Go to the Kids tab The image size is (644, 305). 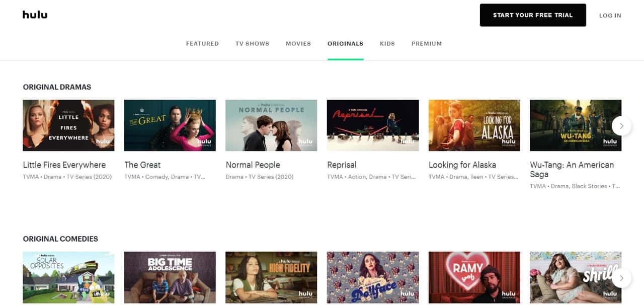387,44
